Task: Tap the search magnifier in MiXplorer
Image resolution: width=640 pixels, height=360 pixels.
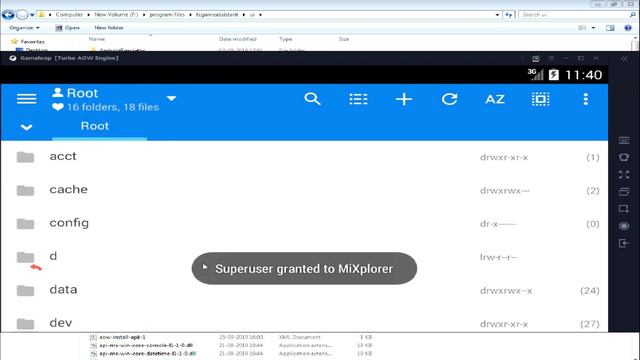Action: click(312, 99)
